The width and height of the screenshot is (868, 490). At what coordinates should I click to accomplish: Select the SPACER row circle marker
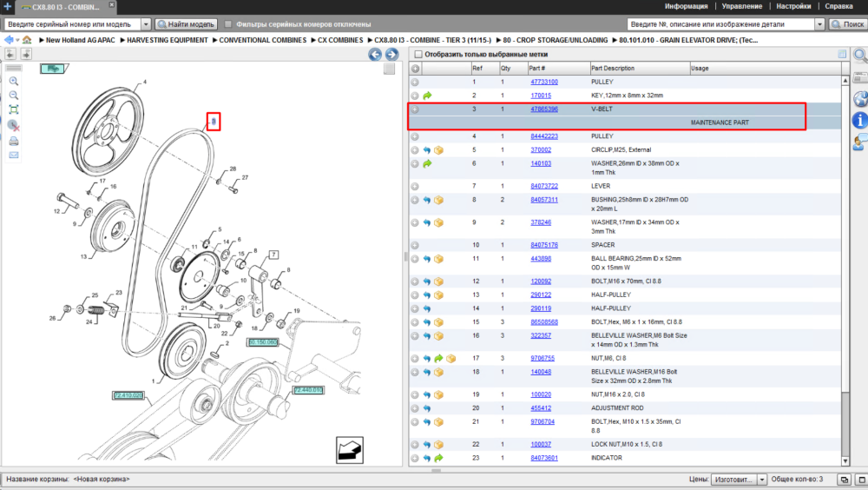[415, 246]
